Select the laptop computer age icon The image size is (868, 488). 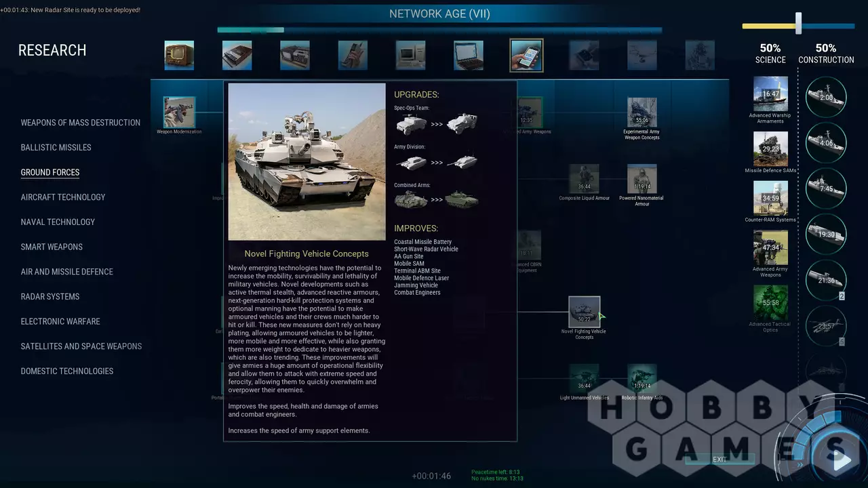(x=469, y=56)
